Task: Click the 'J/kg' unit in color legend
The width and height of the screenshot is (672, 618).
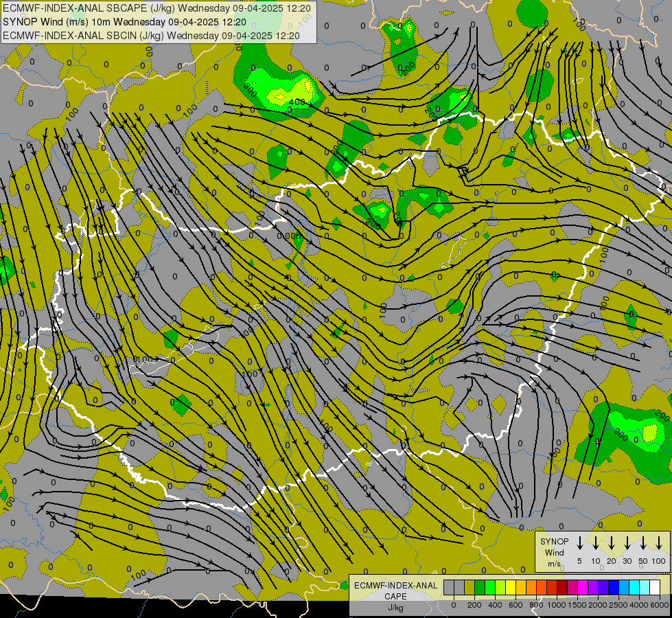Action: point(395,608)
